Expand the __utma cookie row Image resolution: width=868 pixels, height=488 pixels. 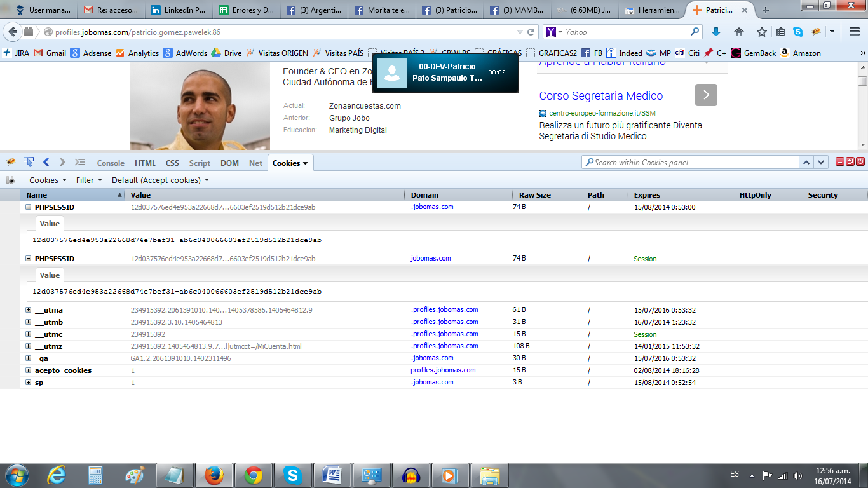28,310
